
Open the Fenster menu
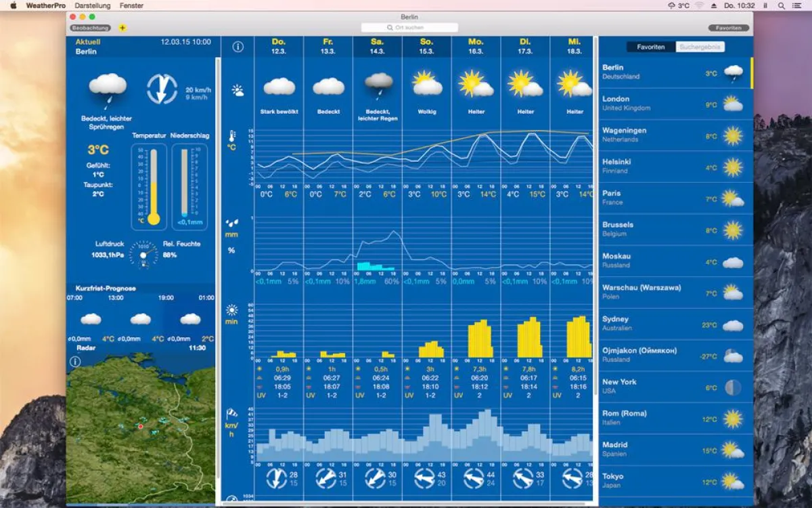pos(131,5)
